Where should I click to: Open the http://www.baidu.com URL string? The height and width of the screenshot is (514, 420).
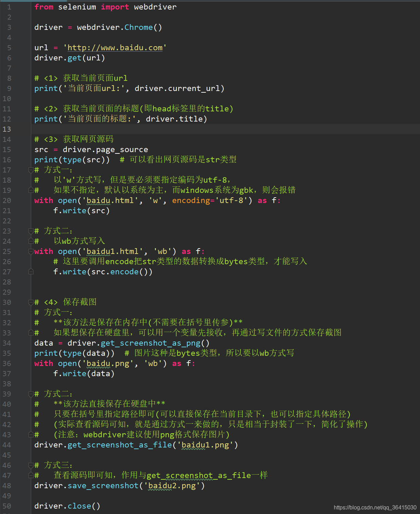tap(115, 48)
